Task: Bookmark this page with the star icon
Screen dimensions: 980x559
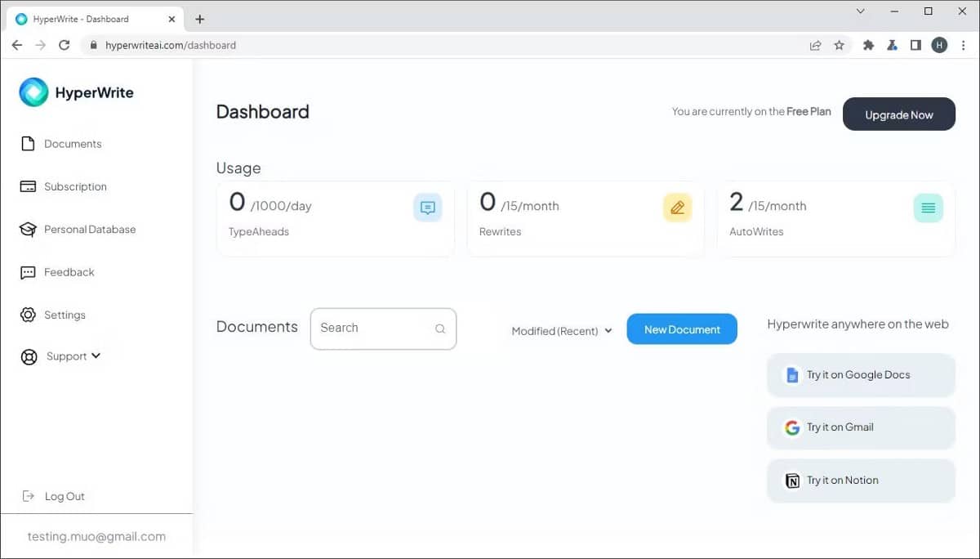Action: [x=839, y=45]
